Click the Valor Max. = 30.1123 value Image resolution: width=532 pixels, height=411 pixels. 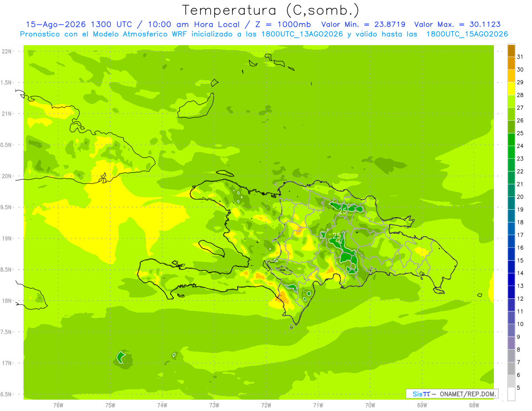(458, 25)
